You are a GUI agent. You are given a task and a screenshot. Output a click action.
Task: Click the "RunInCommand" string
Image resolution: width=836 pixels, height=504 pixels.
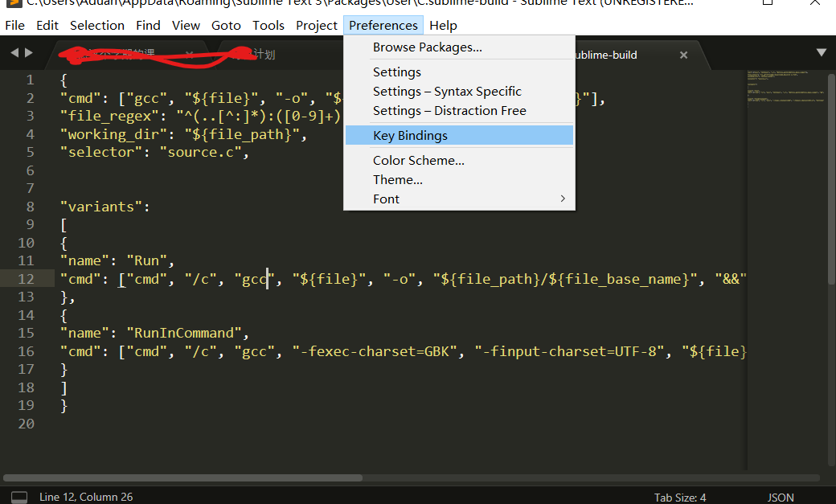click(184, 334)
